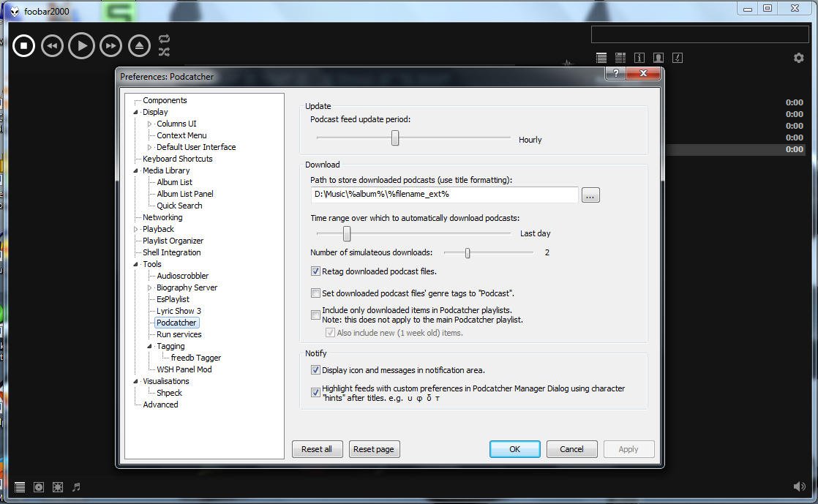Click the Reset page button

373,449
